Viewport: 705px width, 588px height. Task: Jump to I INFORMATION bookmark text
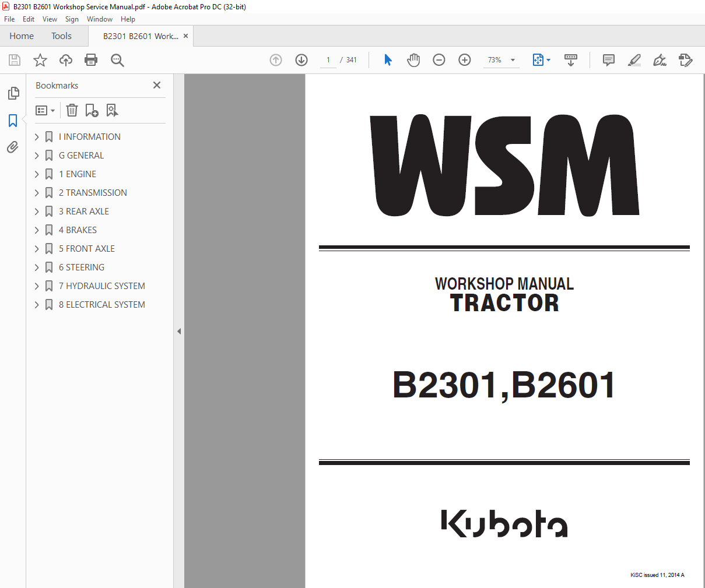point(90,137)
